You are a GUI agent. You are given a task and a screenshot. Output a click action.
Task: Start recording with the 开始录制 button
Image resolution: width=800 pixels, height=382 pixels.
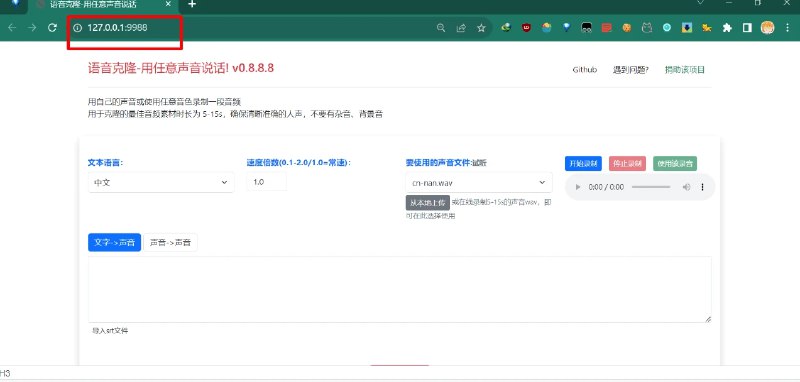(x=583, y=164)
